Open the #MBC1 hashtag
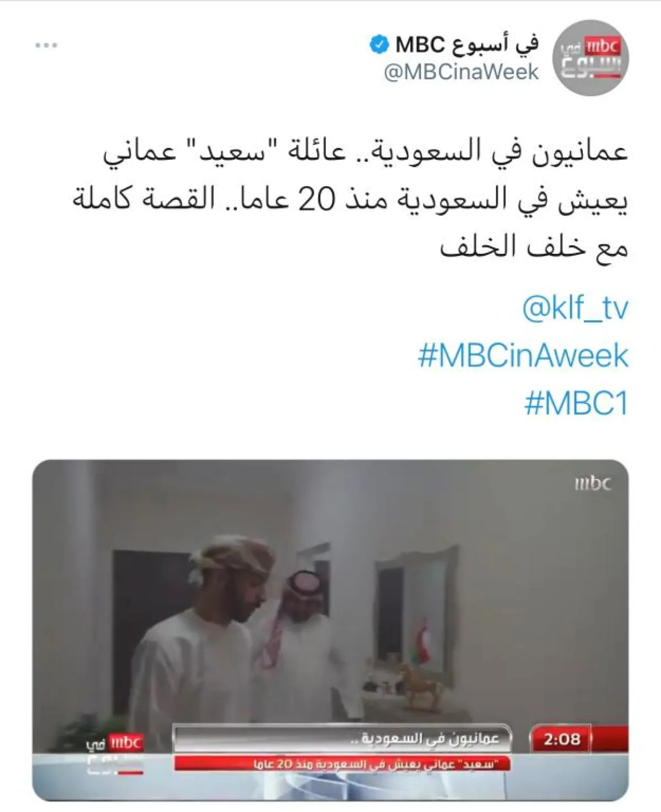 pos(576,404)
